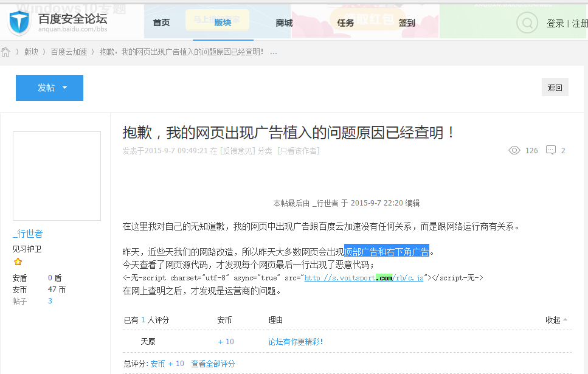Open the 版块 navigation tab

(x=223, y=23)
